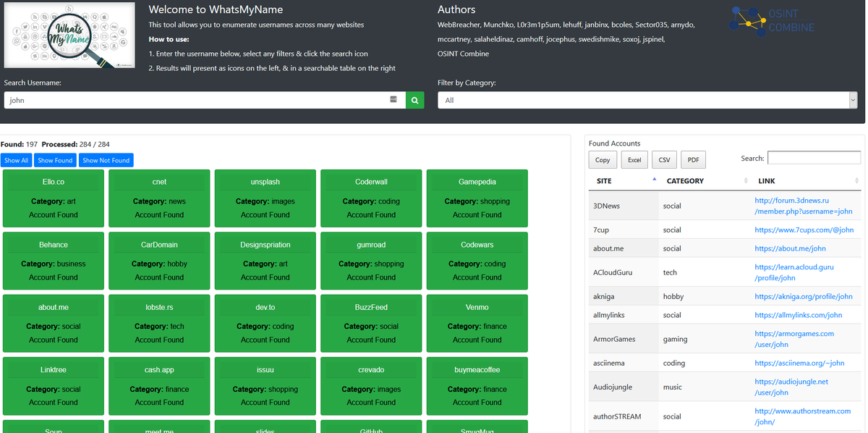Click the 3DNews site cell
This screenshot has height=433, width=868.
tap(624, 206)
